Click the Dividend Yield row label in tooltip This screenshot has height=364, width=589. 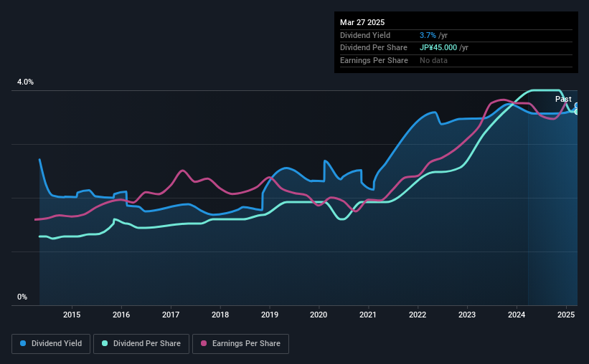pyautogui.click(x=365, y=35)
